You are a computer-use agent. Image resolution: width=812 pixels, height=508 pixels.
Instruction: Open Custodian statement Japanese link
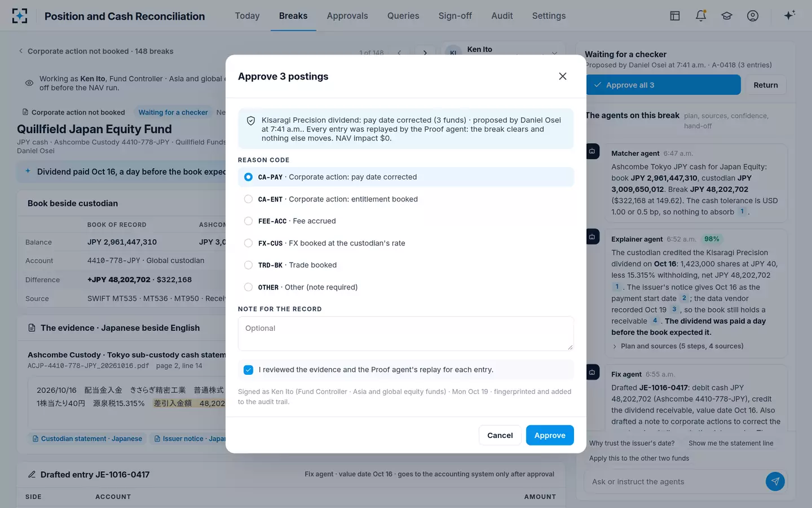tap(87, 439)
